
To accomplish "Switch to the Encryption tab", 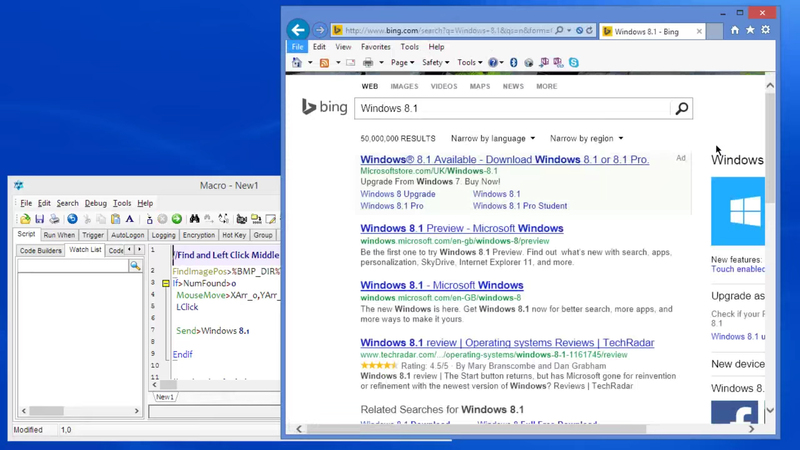I will [x=198, y=235].
